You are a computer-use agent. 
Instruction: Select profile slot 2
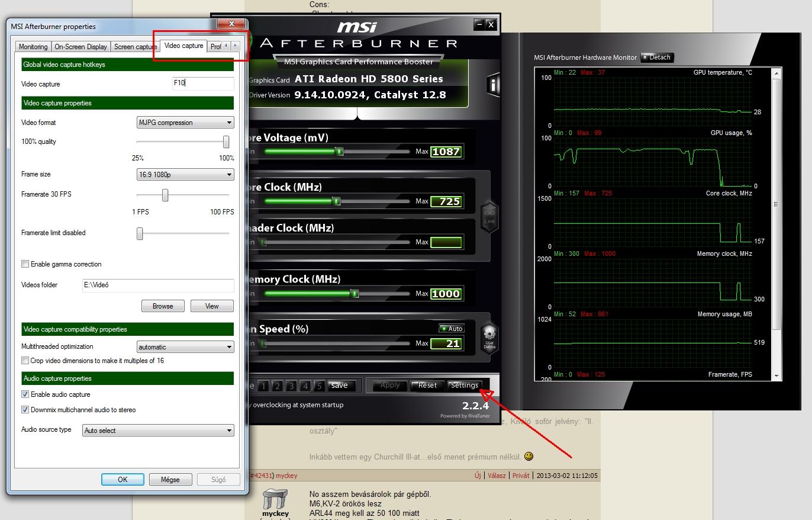277,386
